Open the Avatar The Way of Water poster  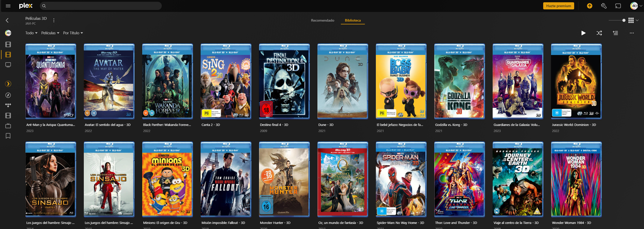[x=109, y=81]
